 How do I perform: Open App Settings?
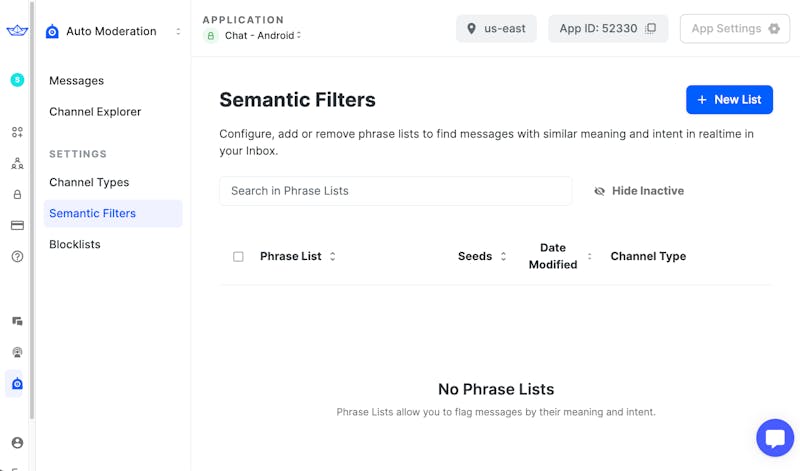point(735,29)
